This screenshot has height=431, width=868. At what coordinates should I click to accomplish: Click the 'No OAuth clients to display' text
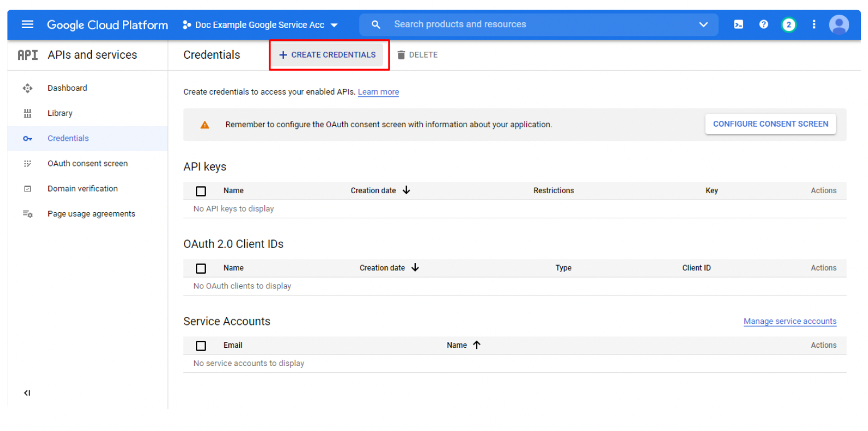[x=242, y=286]
